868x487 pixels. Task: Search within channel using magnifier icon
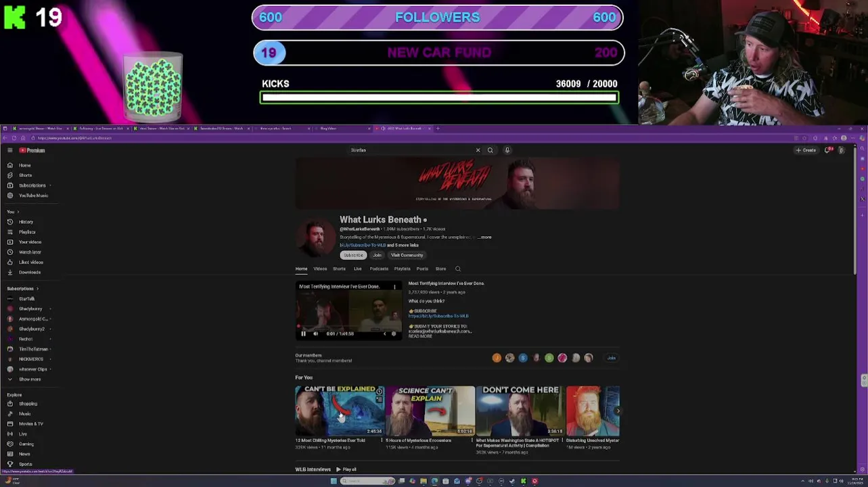pyautogui.click(x=458, y=269)
